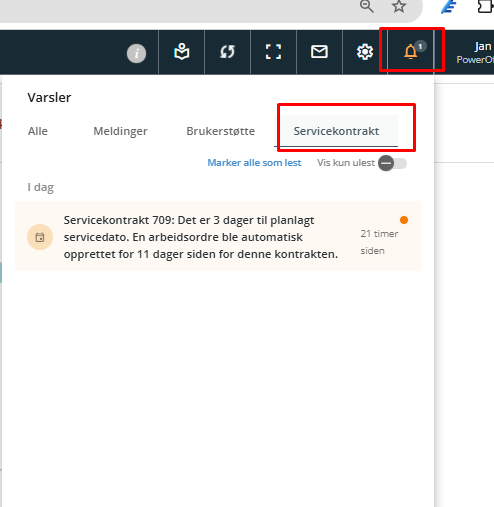Open the map reader icon
Screen dimensions: 494x507
(182, 52)
